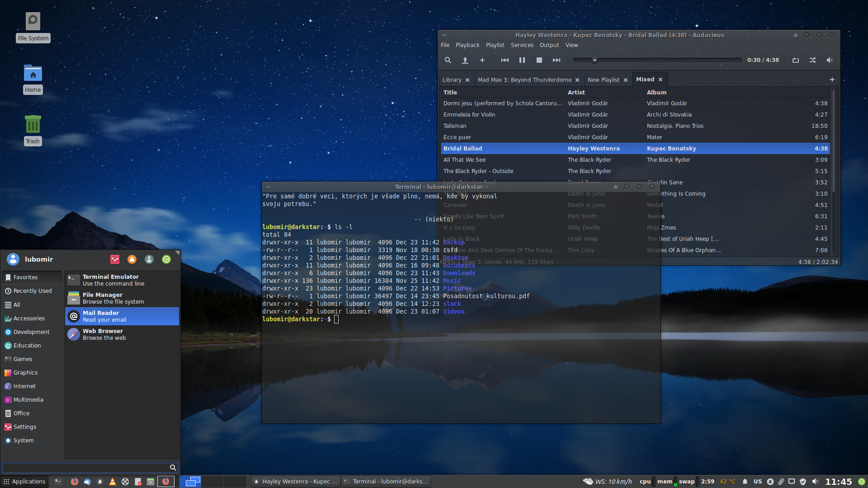Click the Log Out icon in whisker menu
868x488 pixels.
tap(166, 259)
